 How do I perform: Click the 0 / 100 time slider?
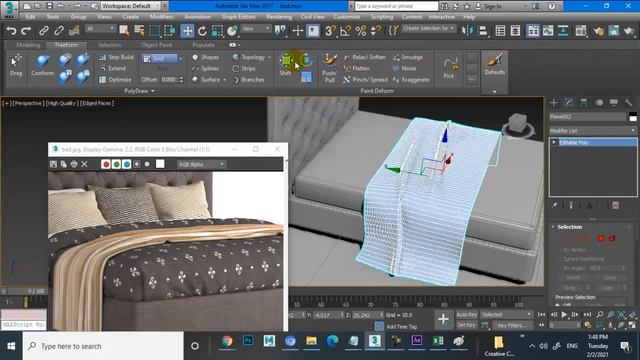click(x=36, y=291)
